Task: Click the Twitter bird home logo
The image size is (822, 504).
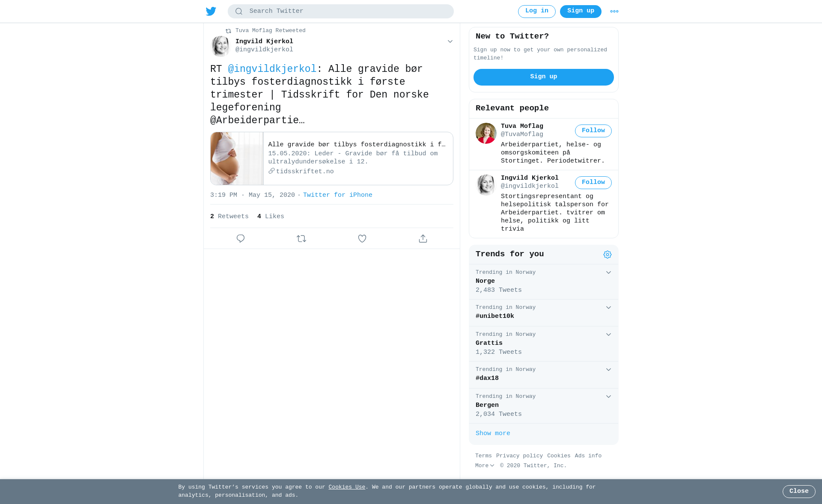Action: tap(211, 11)
